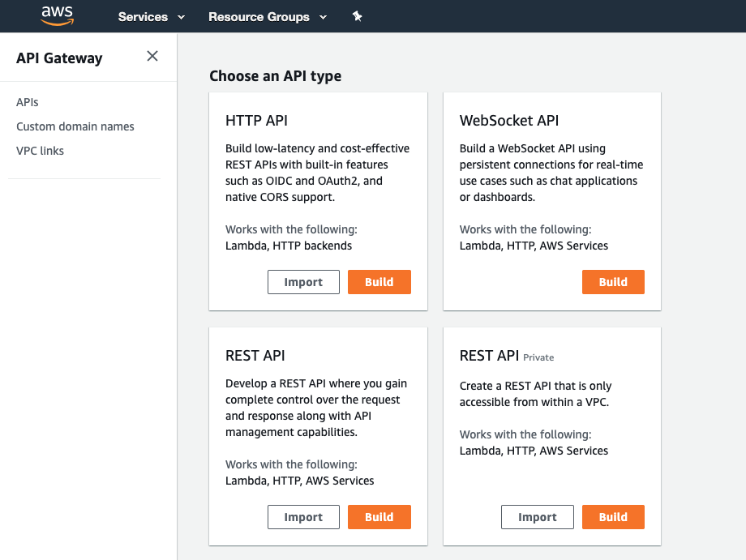Expand the Resource Groups dropdown
746x560 pixels.
click(x=268, y=16)
